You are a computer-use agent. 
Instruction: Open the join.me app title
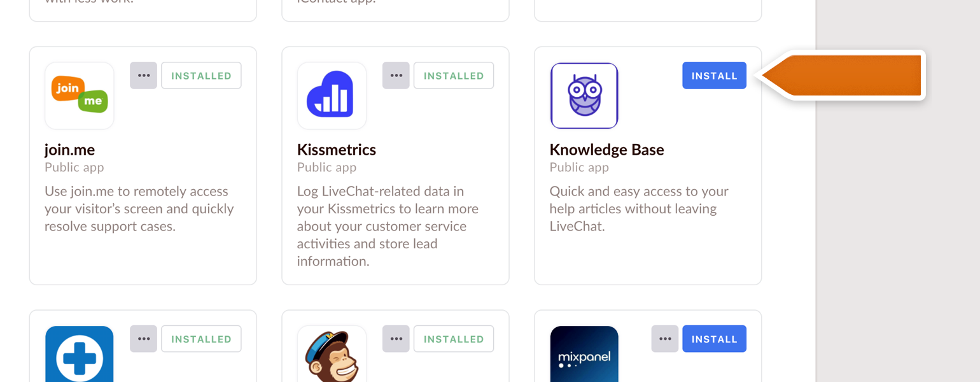[70, 150]
